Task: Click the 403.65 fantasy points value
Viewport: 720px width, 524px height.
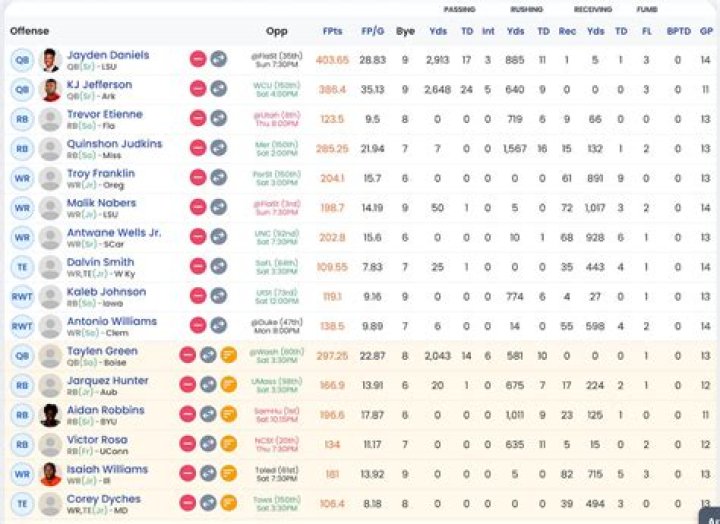Action: pos(332,60)
